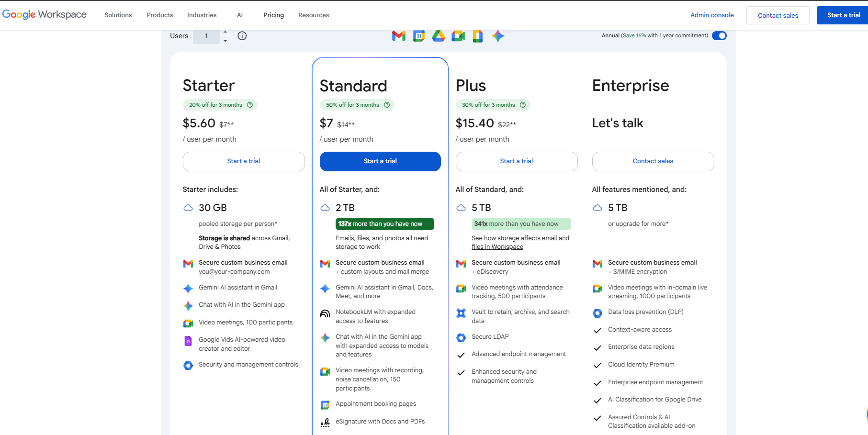
Task: Select the Google Docs icon in the app row
Action: (x=477, y=35)
